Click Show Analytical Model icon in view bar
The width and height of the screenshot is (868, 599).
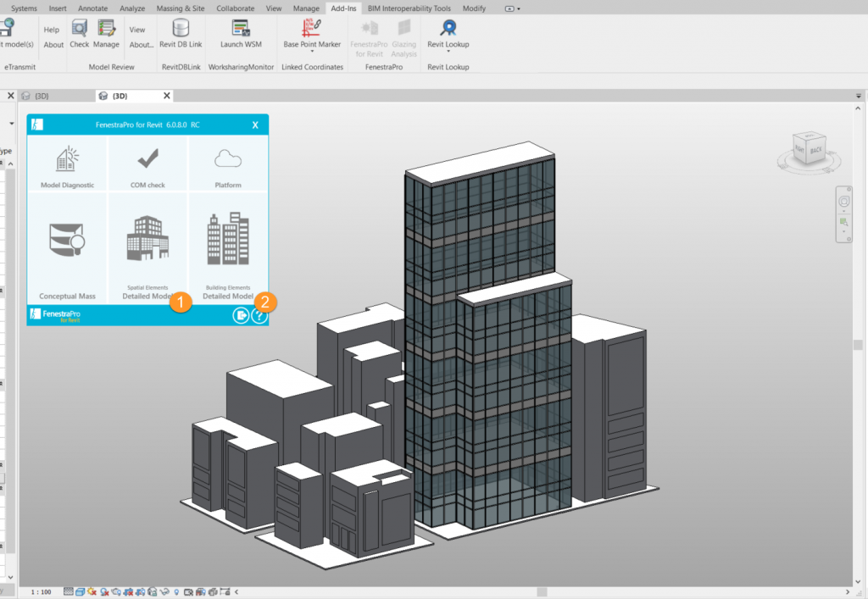tap(201, 592)
